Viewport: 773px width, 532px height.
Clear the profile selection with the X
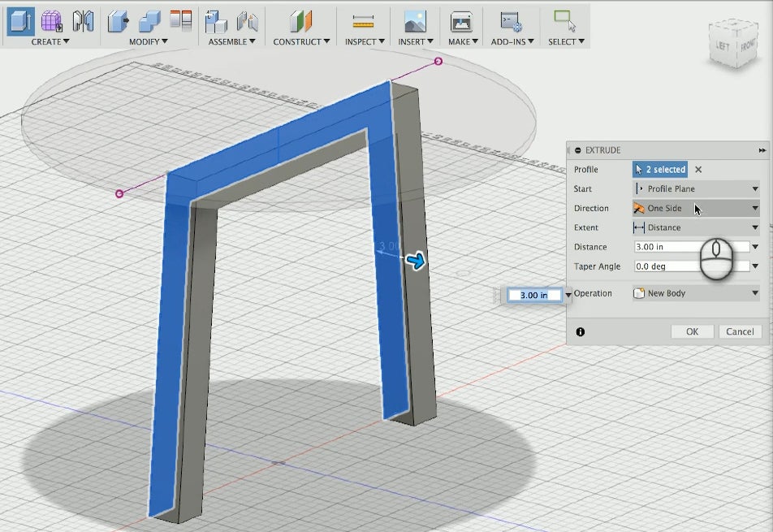pos(698,170)
